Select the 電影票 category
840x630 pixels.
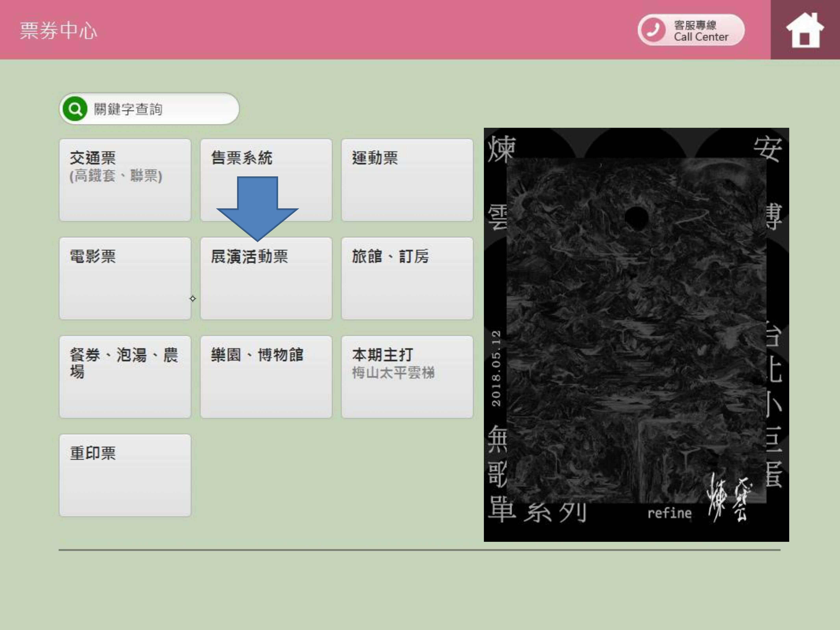tap(125, 278)
